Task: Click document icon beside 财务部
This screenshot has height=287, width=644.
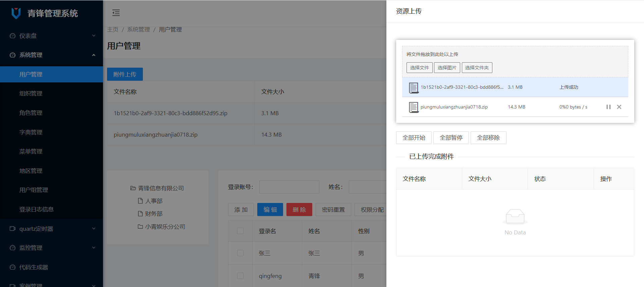Action: pos(141,213)
